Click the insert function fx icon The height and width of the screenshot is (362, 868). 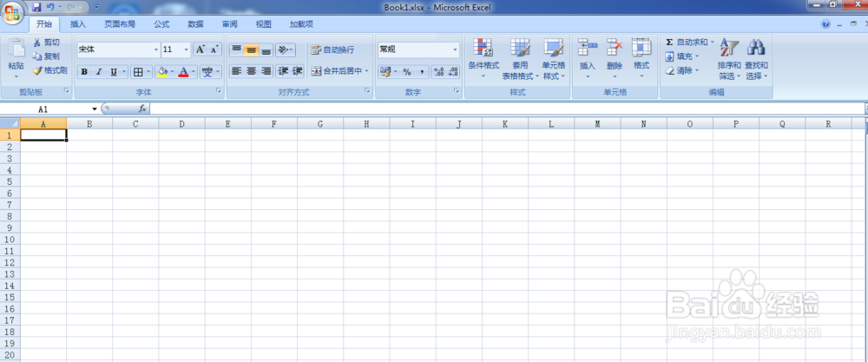pos(142,109)
